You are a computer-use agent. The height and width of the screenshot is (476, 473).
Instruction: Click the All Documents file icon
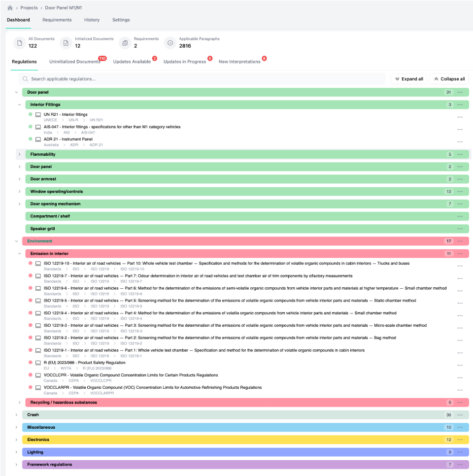pos(19,43)
